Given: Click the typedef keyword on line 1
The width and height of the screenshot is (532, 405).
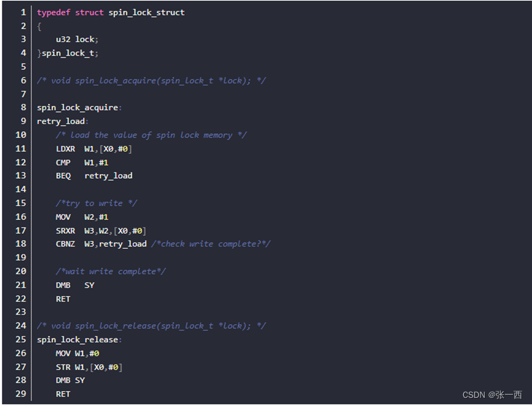Looking at the screenshot, I should click(x=54, y=13).
